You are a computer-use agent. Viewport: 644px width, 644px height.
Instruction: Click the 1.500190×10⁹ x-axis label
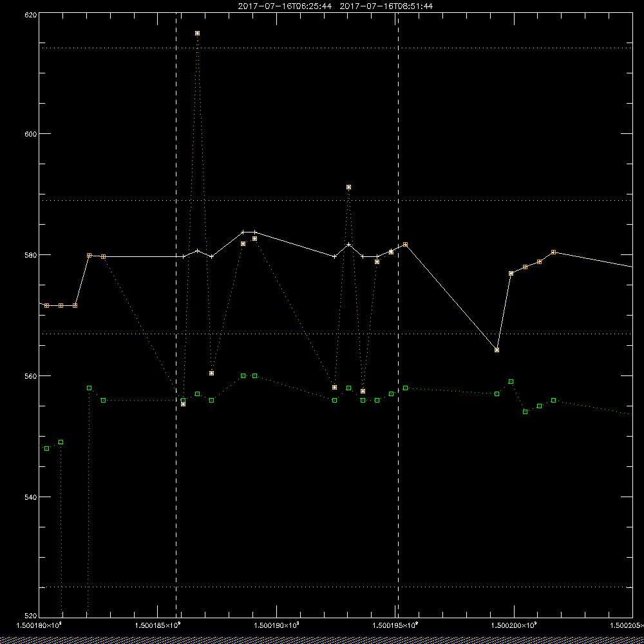tap(276, 625)
